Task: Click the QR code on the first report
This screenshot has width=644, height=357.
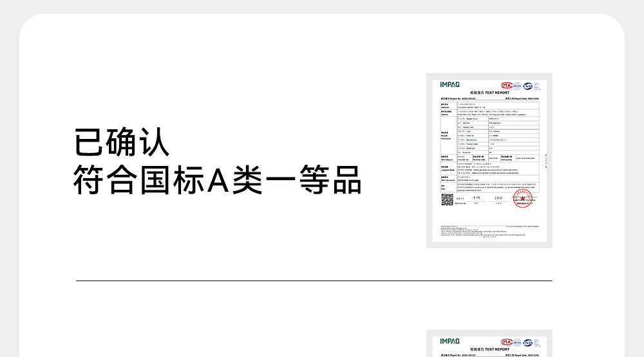Action: coord(447,200)
